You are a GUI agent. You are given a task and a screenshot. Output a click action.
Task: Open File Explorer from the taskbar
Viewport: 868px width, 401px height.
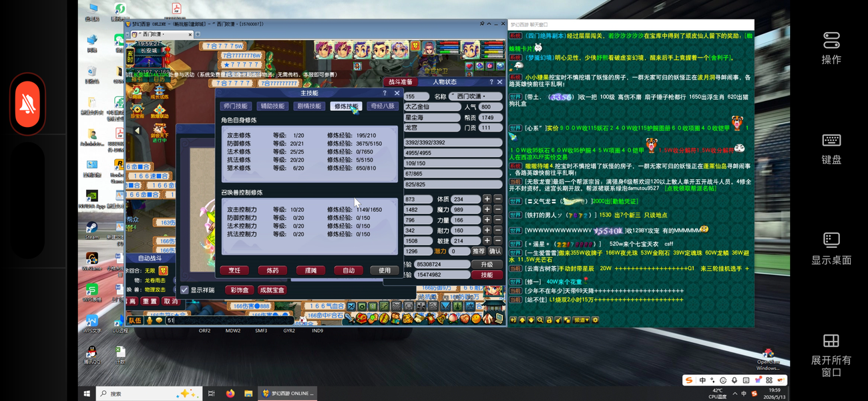click(248, 394)
